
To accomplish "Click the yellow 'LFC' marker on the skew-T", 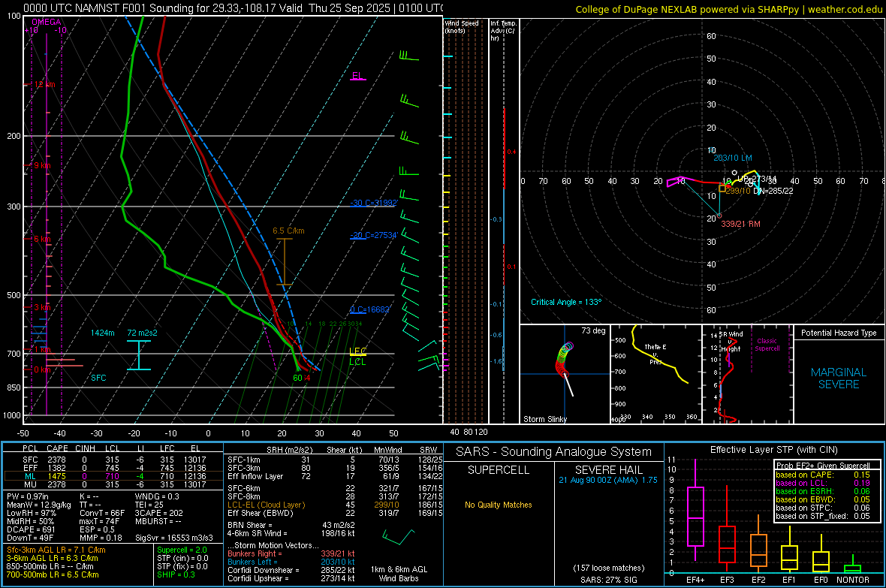I will 357,351.
